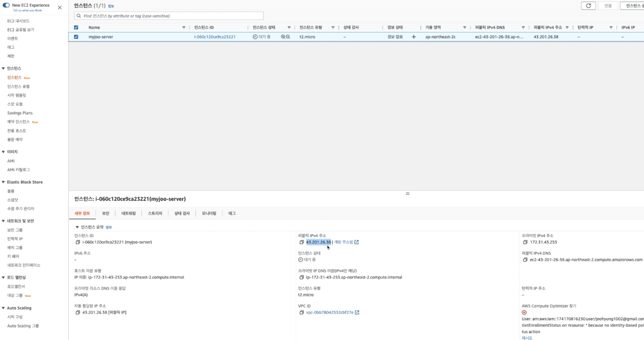Open 보안 그룹 in sidebar
Screen dimensions: 644x340
click(15, 230)
